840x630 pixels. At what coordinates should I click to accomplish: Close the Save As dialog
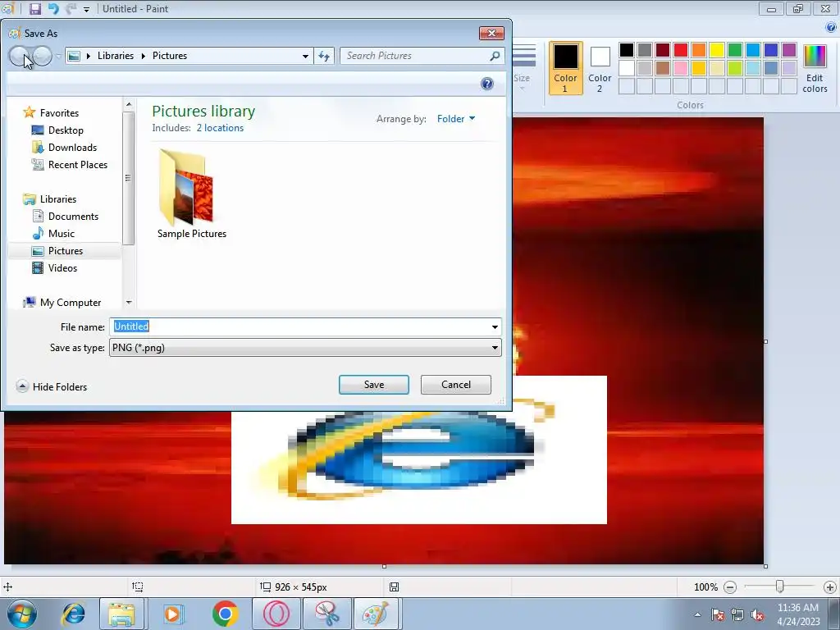[491, 33]
